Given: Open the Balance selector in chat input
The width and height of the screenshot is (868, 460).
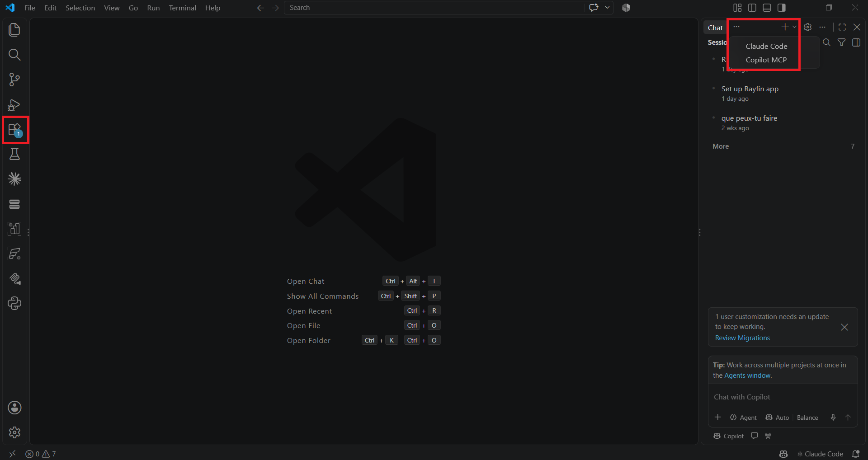Looking at the screenshot, I should [807, 418].
